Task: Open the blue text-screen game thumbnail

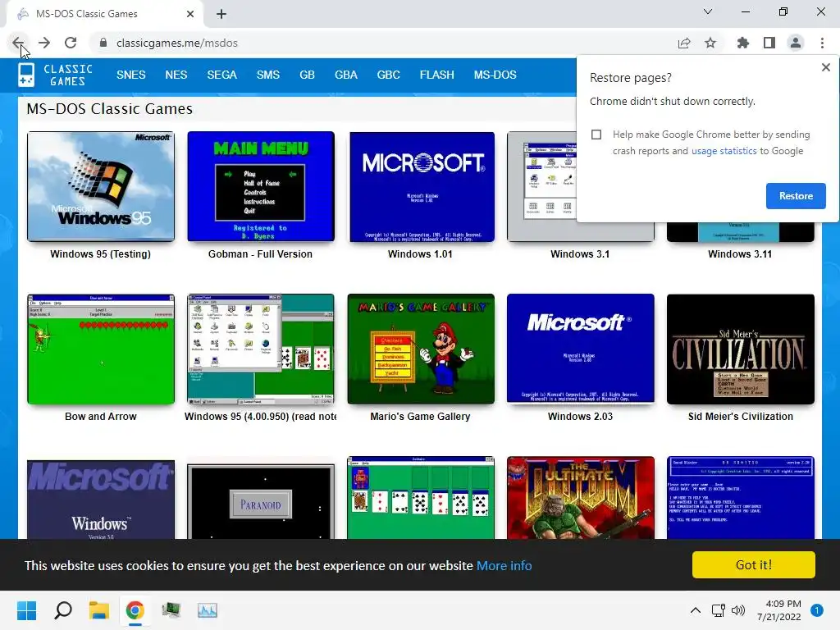Action: [x=741, y=498]
